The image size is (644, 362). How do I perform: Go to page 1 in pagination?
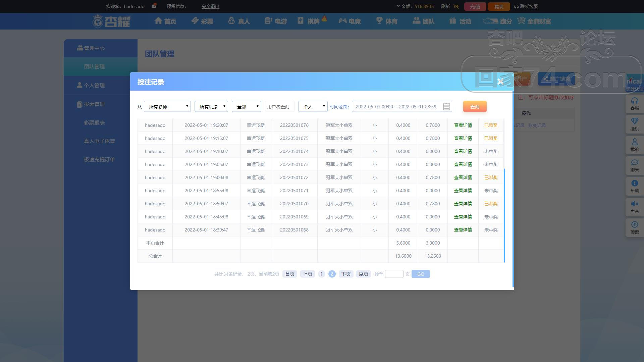click(321, 274)
